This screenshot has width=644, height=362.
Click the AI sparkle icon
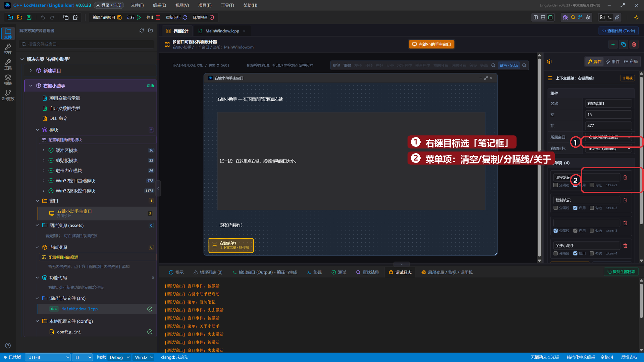click(x=617, y=17)
